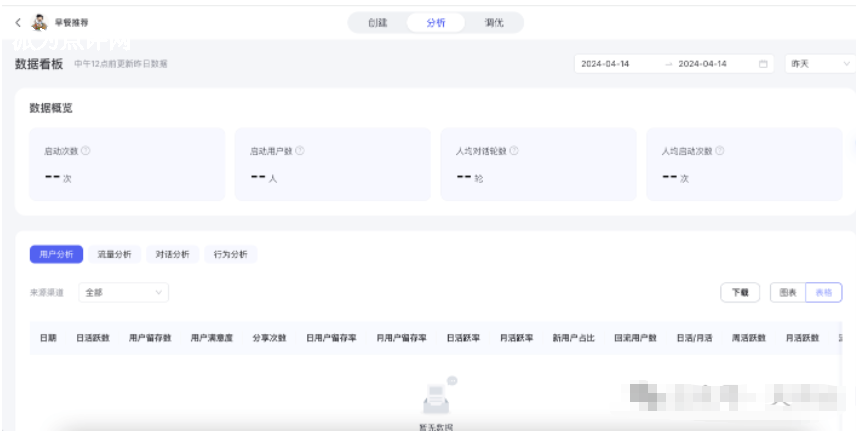The height and width of the screenshot is (431, 856).
Task: Click the 下载 button
Action: (x=740, y=293)
